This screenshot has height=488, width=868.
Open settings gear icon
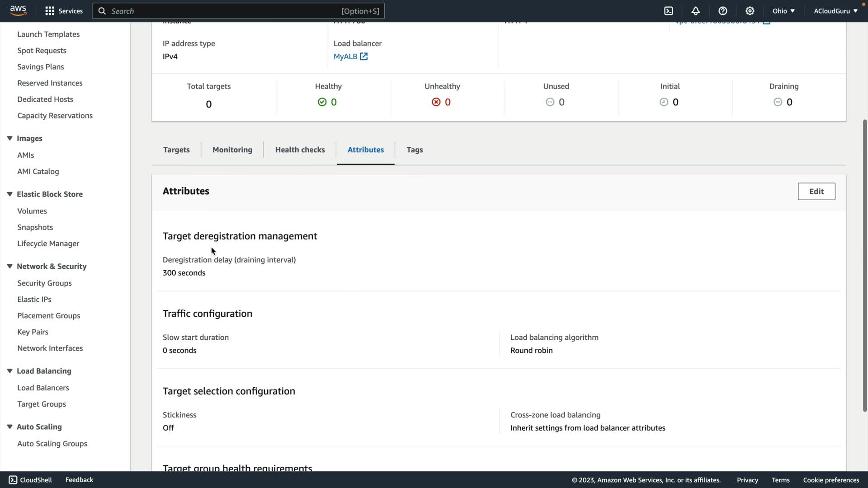point(750,11)
